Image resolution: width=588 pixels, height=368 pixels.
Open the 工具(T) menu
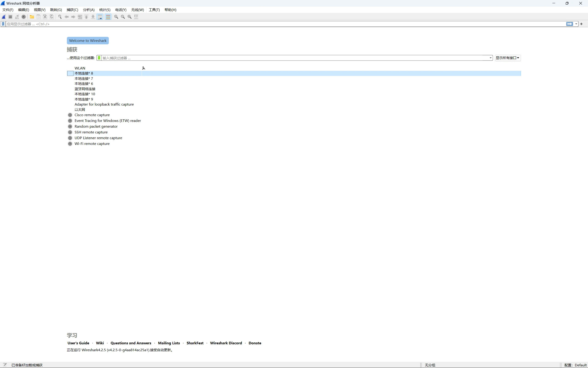[154, 10]
